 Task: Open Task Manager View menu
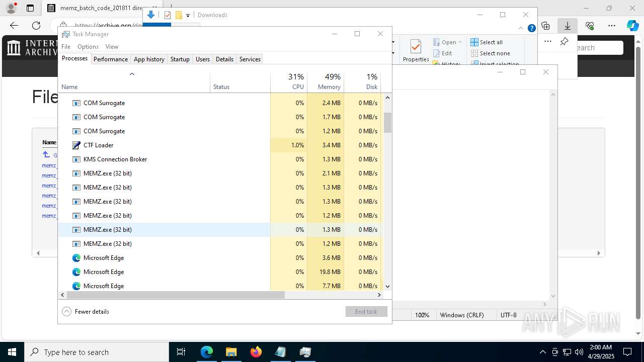click(112, 47)
